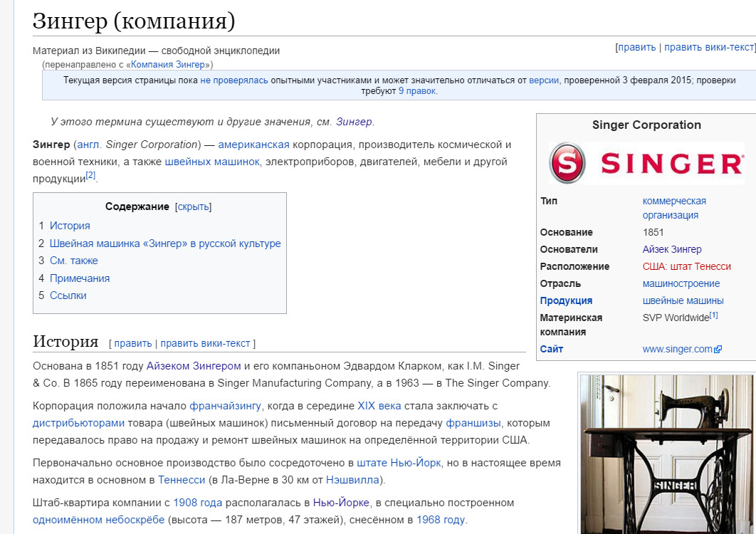Open the top 'править' edit link
Image resolution: width=756 pixels, height=534 pixels.
[x=637, y=47]
